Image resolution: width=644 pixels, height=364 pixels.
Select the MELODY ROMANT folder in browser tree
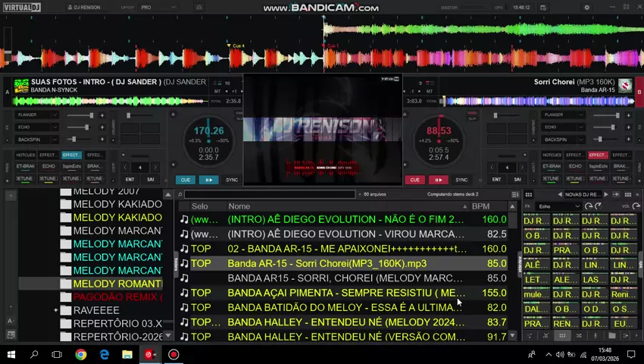[117, 284]
